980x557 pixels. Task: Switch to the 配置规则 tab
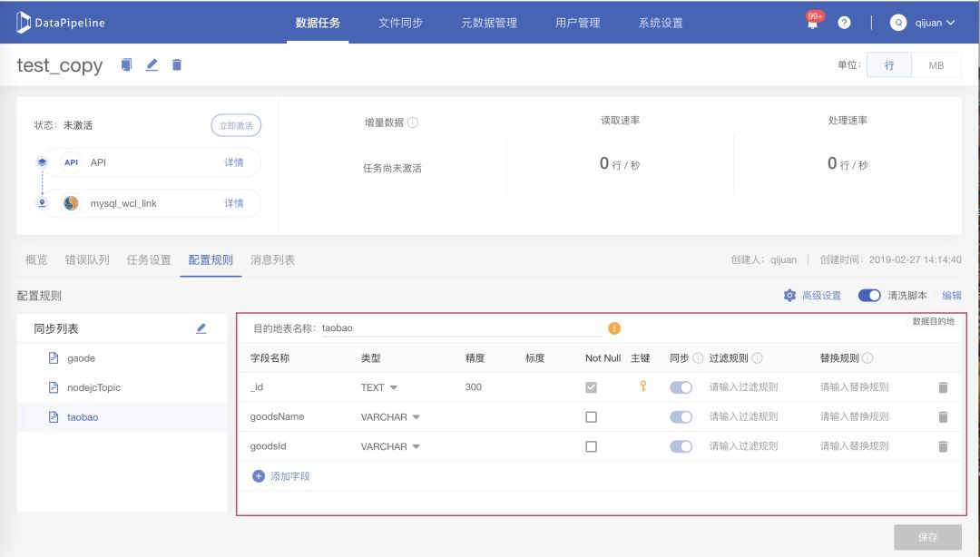211,259
